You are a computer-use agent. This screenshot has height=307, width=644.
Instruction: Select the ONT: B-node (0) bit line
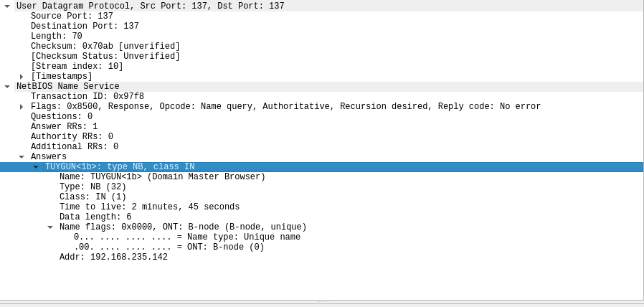[169, 247]
